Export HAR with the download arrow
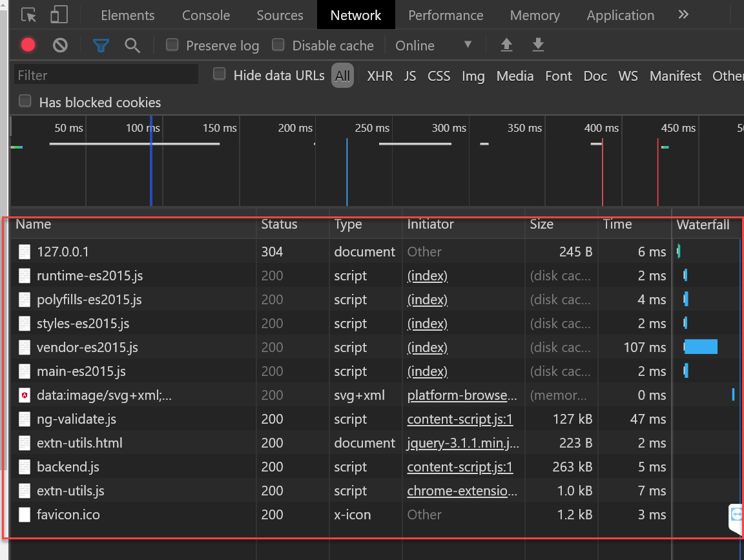The image size is (744, 560). (x=538, y=45)
